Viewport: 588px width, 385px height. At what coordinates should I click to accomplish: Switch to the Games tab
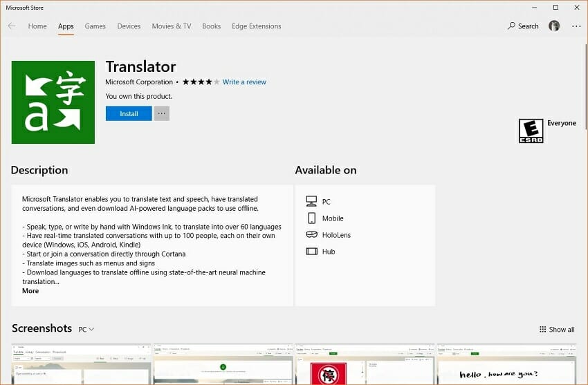pyautogui.click(x=95, y=26)
